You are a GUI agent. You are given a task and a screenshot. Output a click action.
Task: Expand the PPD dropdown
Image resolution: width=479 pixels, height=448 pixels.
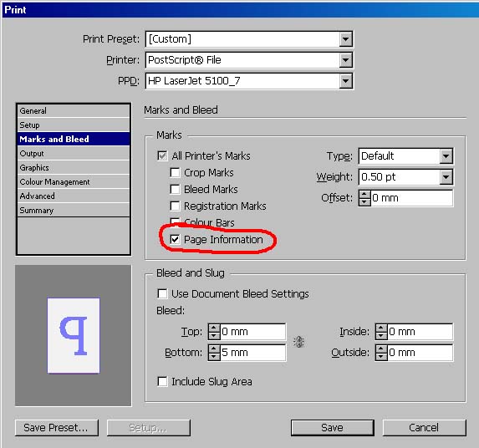(x=345, y=81)
